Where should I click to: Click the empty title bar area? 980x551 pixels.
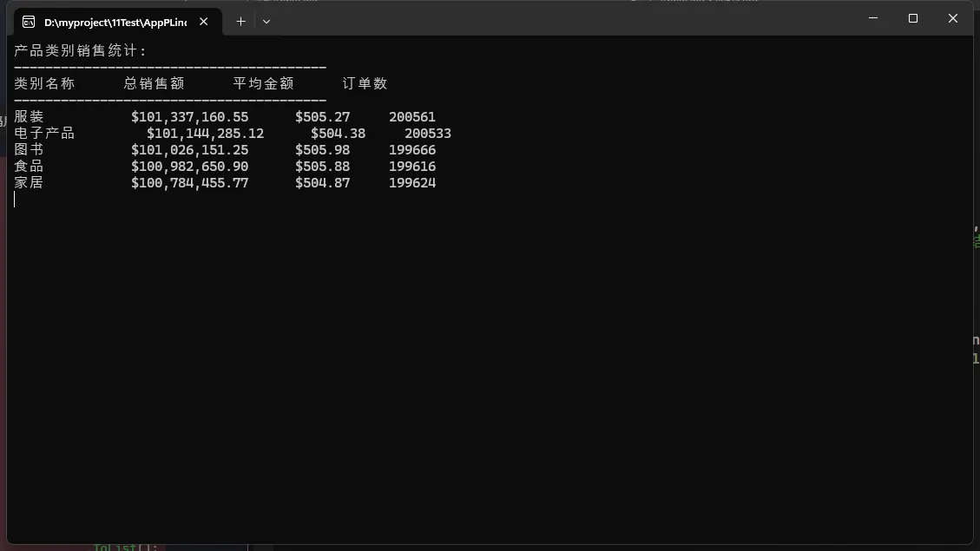564,19
